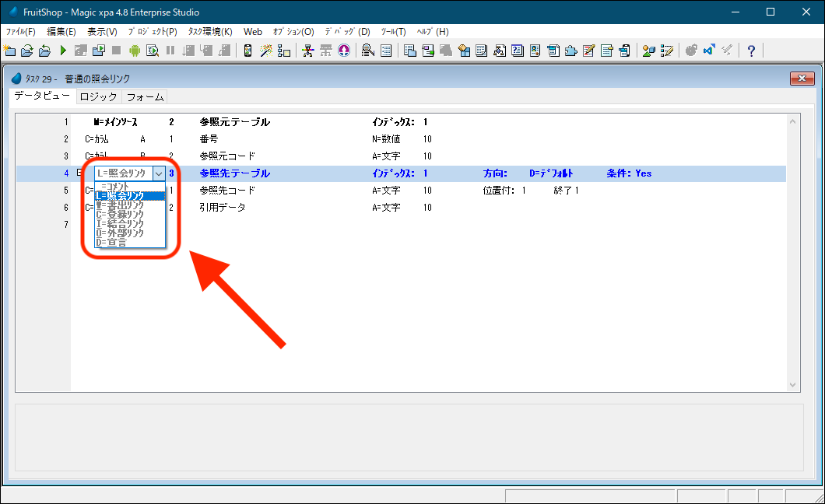Click the mobile phone preview toolbar icon

pos(247,51)
